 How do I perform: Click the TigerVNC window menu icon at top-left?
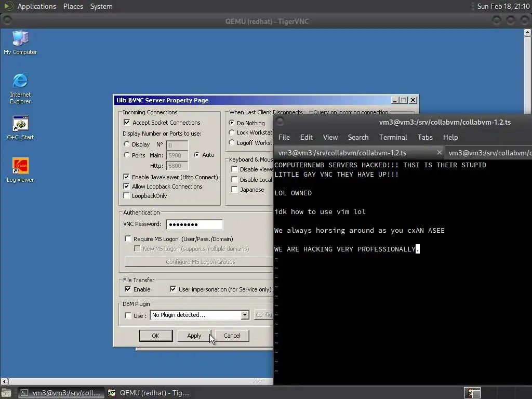[7, 21]
